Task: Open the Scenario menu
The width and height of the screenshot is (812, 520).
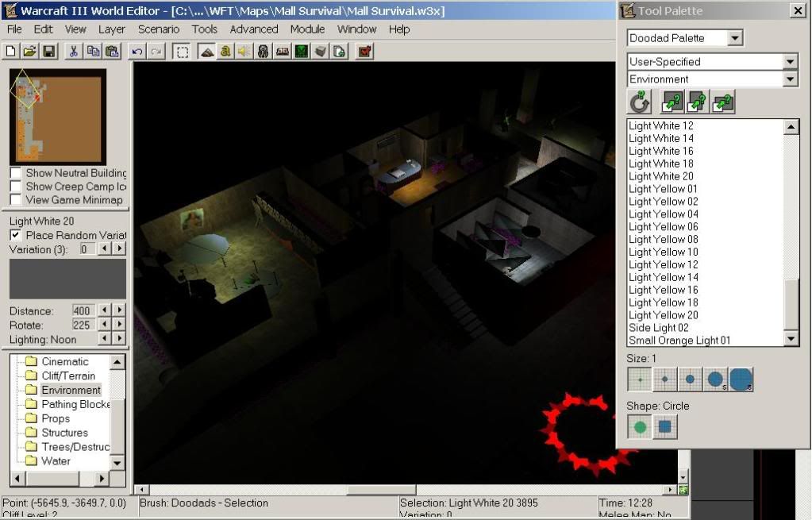Action: (159, 29)
